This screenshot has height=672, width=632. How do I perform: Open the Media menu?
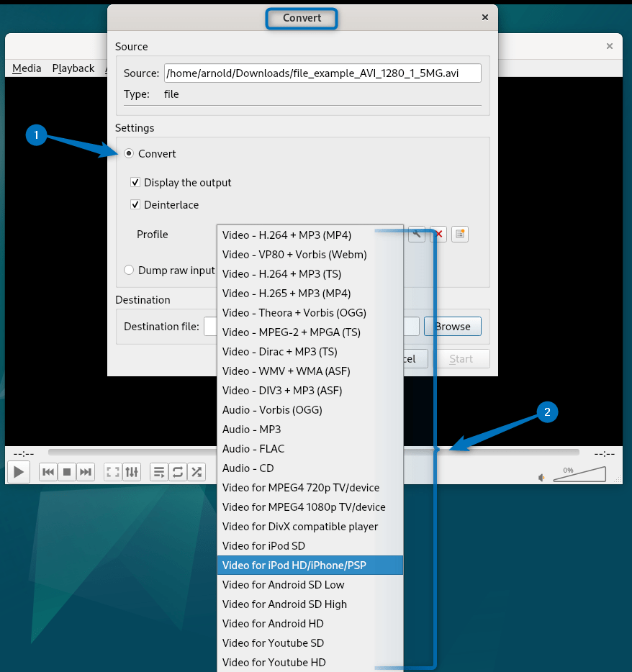[27, 68]
